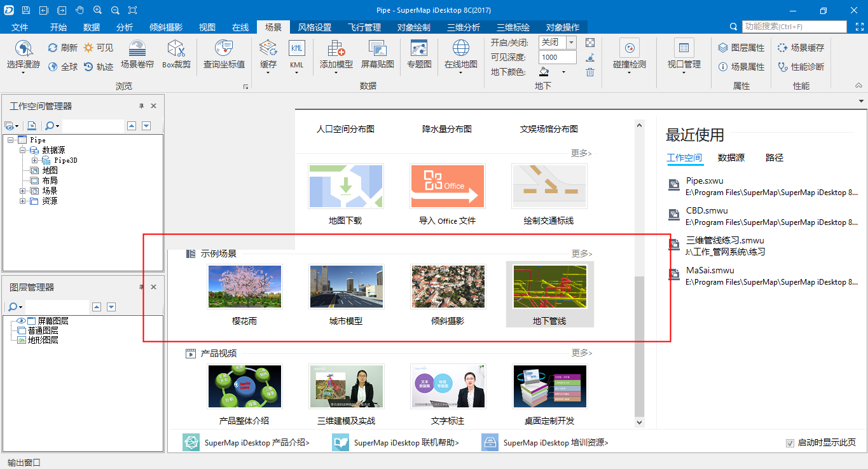The height and width of the screenshot is (469, 868).
Task: Click the 全球 globe button
Action: coord(63,67)
